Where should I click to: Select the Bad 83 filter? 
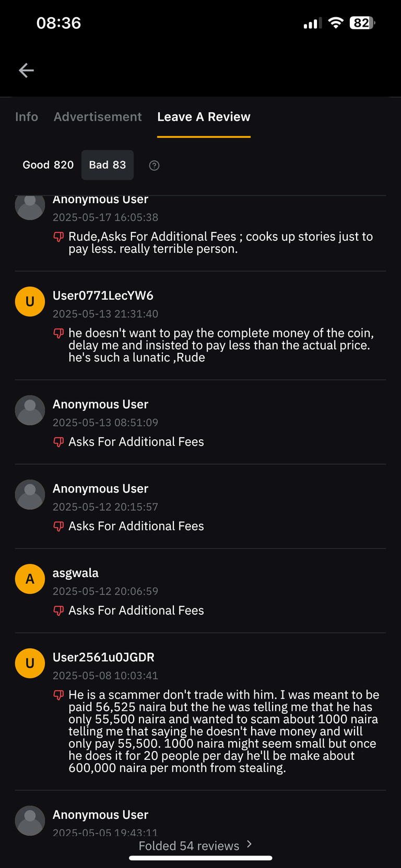(108, 165)
